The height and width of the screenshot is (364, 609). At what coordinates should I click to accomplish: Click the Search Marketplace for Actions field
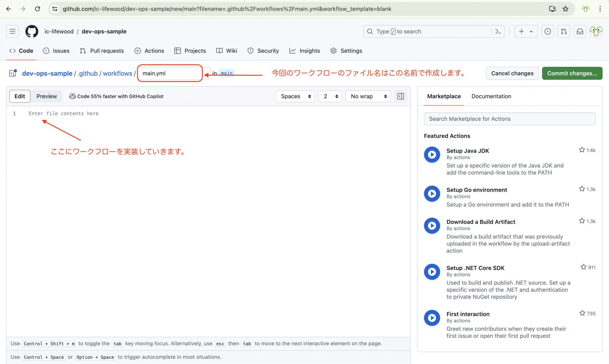[x=509, y=119]
